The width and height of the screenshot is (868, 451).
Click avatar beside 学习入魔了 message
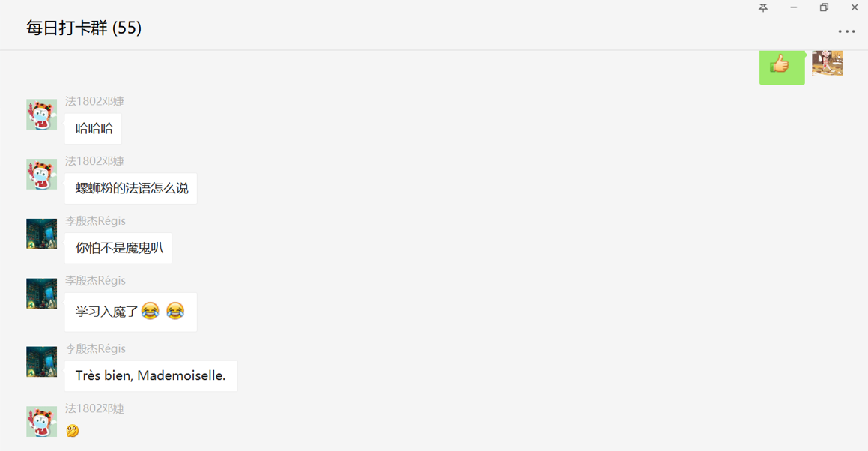tap(41, 294)
